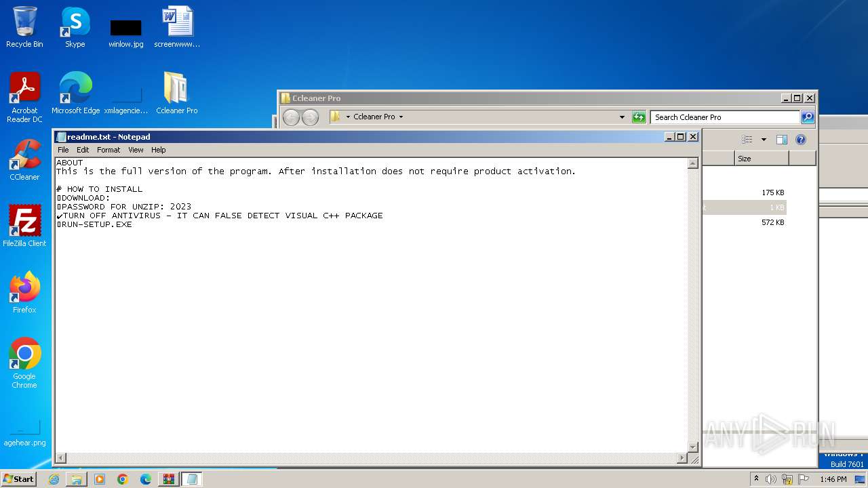Click the TURN OFF ANTIVIRUS line
The height and width of the screenshot is (488, 868).
click(x=220, y=216)
